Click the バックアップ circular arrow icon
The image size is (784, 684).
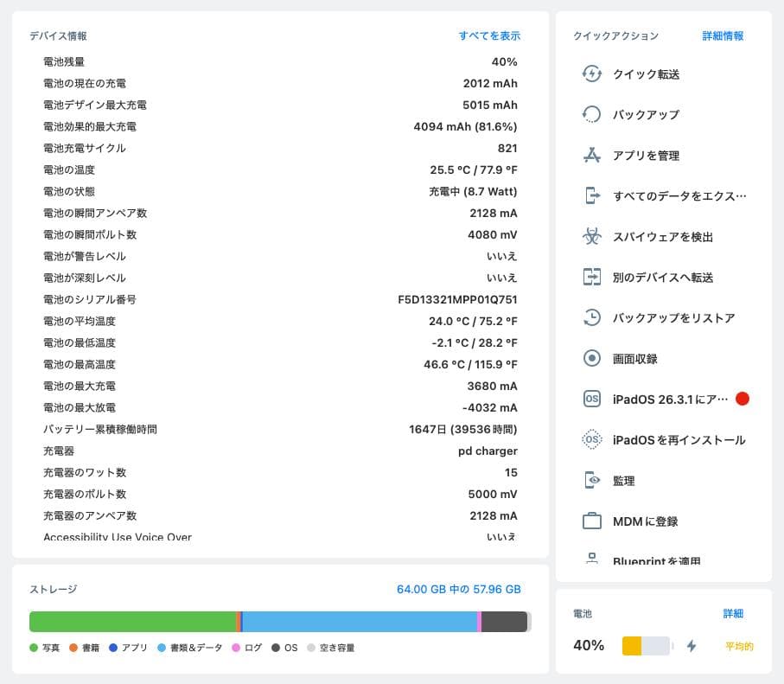tap(591, 115)
